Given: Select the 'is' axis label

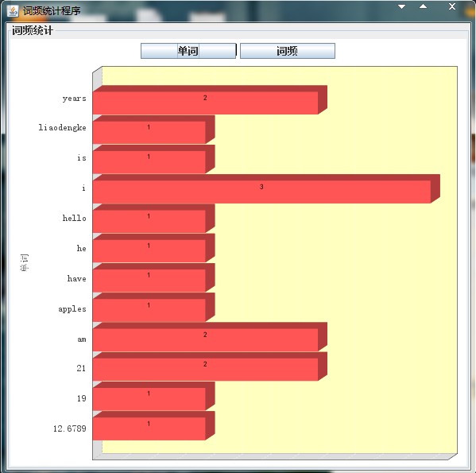Looking at the screenshot, I should 82,158.
